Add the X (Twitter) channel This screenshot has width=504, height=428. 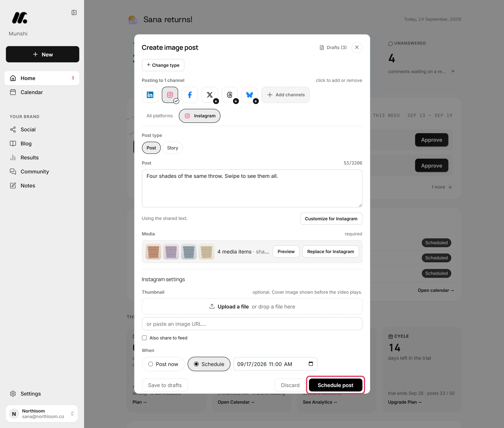pos(210,95)
